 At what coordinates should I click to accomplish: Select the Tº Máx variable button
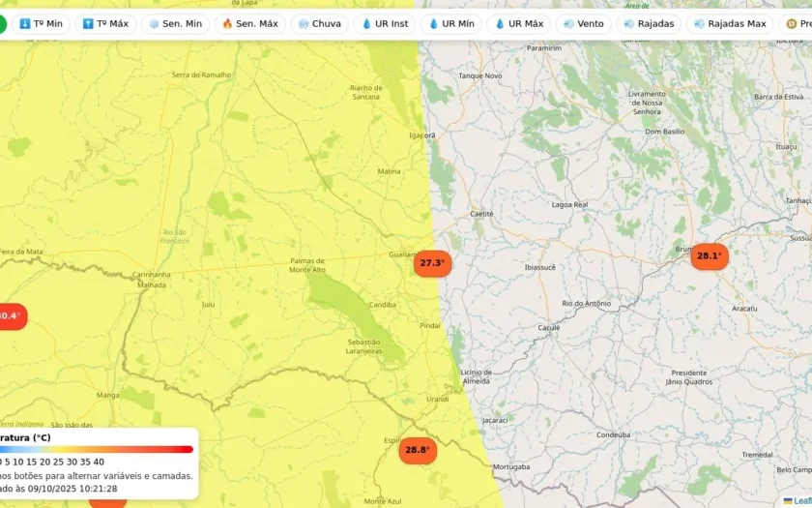click(x=105, y=24)
